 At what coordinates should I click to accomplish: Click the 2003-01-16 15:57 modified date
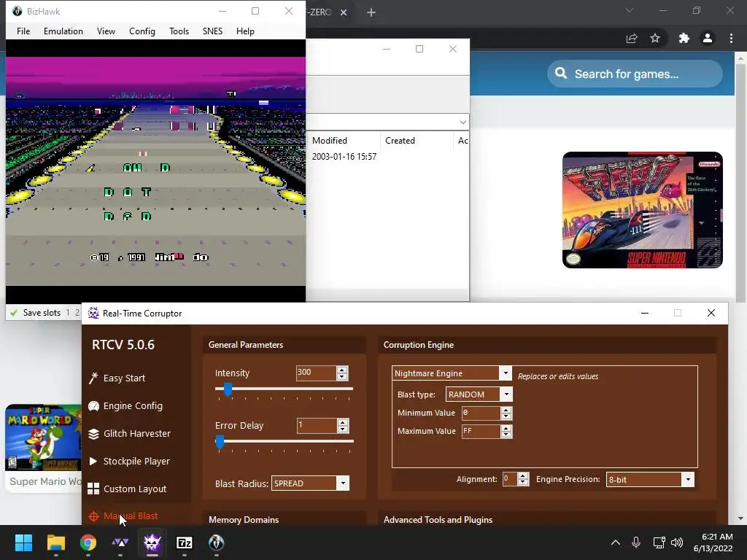[344, 157]
